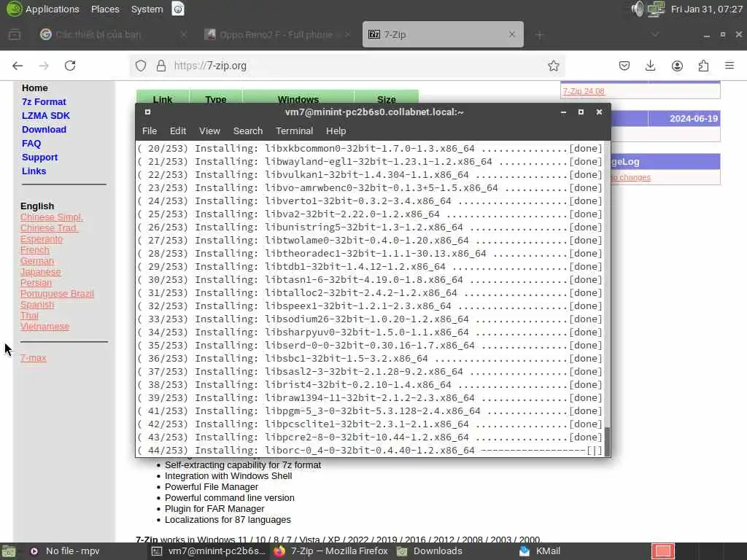Switch to Downloads taskbar item
The width and height of the screenshot is (747, 560).
(430, 551)
